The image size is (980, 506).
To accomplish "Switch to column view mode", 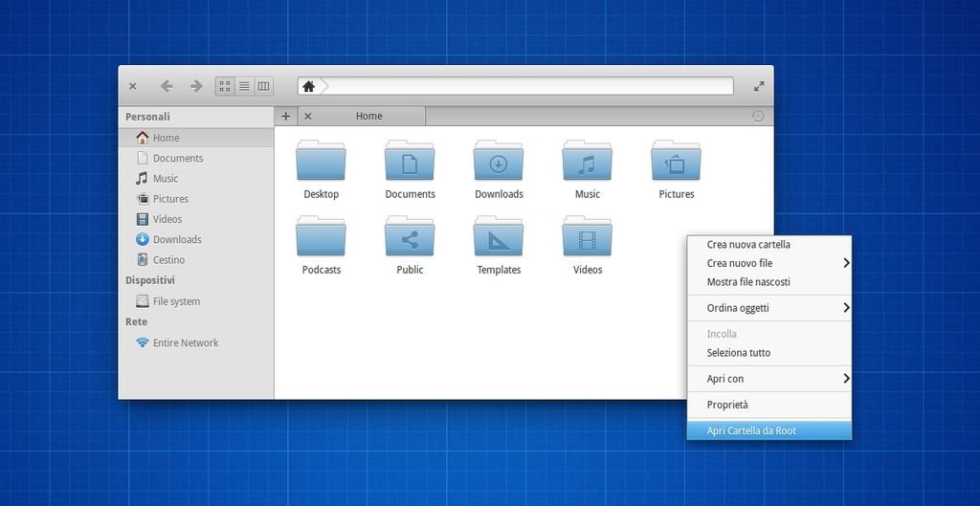I will pyautogui.click(x=264, y=86).
